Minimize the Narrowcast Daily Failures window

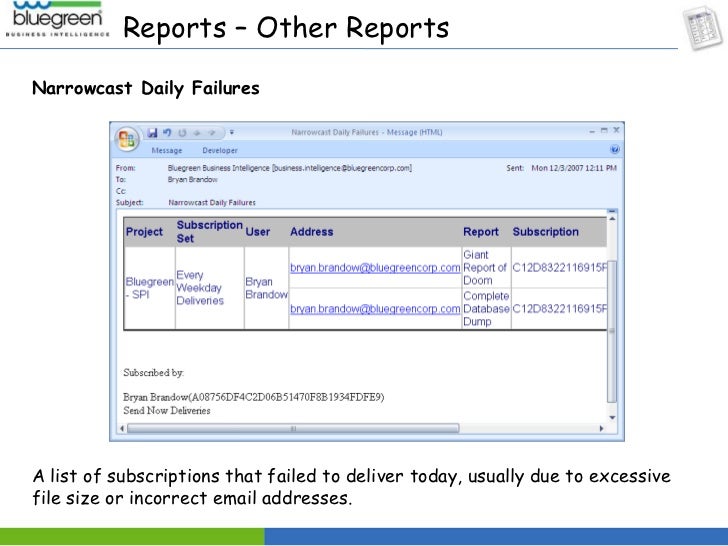tap(592, 131)
